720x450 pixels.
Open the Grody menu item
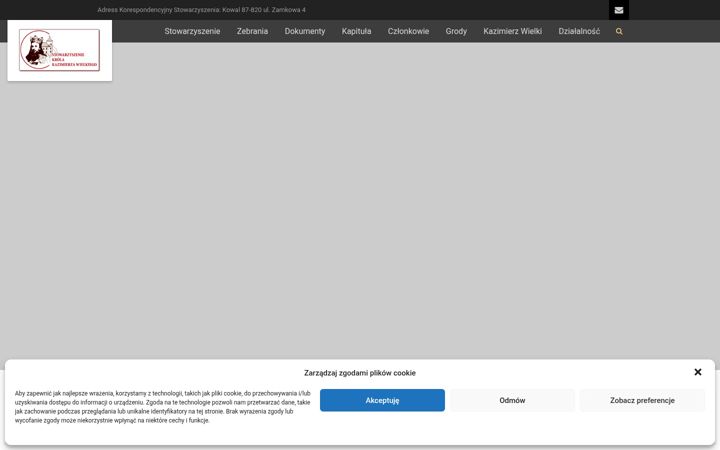click(x=456, y=31)
